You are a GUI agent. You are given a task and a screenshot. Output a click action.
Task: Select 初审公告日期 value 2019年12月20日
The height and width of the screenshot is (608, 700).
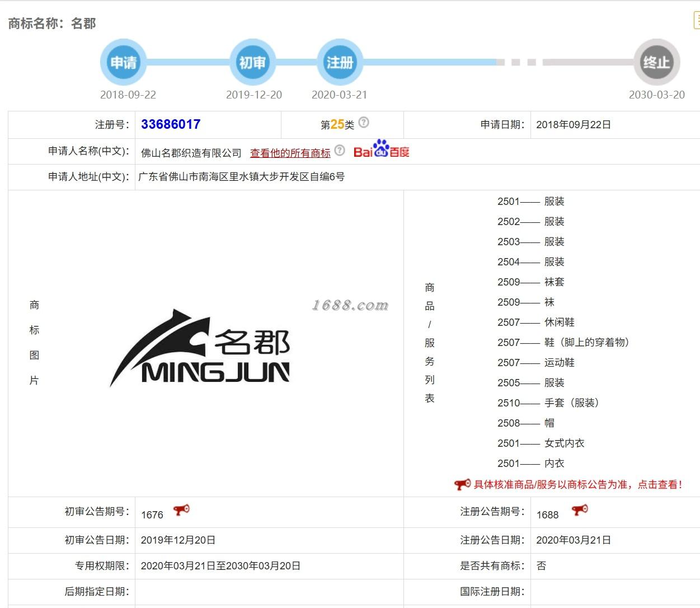[x=178, y=540]
